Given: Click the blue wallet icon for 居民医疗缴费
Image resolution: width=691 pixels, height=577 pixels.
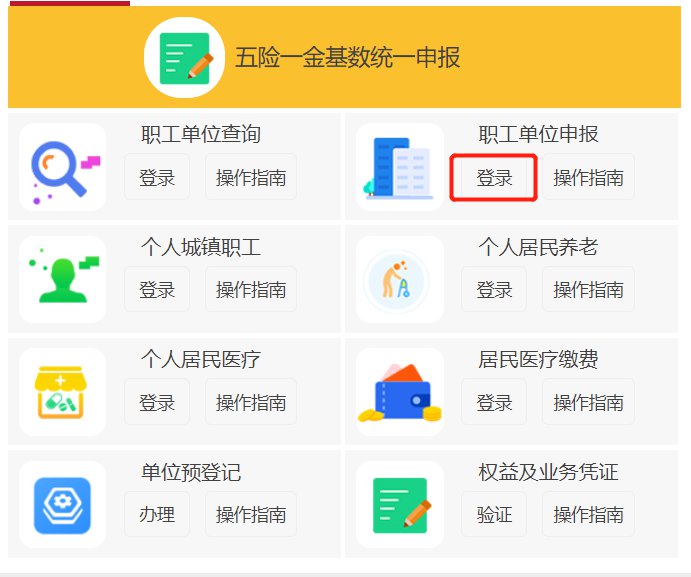Looking at the screenshot, I should pyautogui.click(x=400, y=392).
